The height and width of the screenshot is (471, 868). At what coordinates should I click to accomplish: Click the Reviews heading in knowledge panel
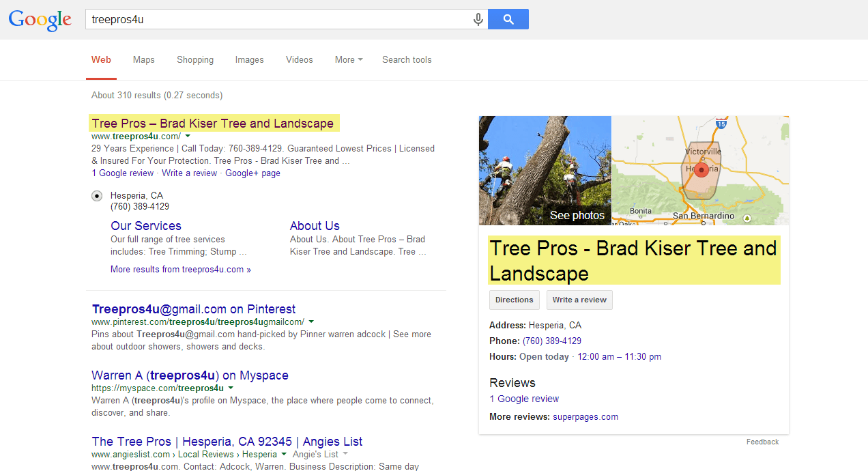(512, 383)
